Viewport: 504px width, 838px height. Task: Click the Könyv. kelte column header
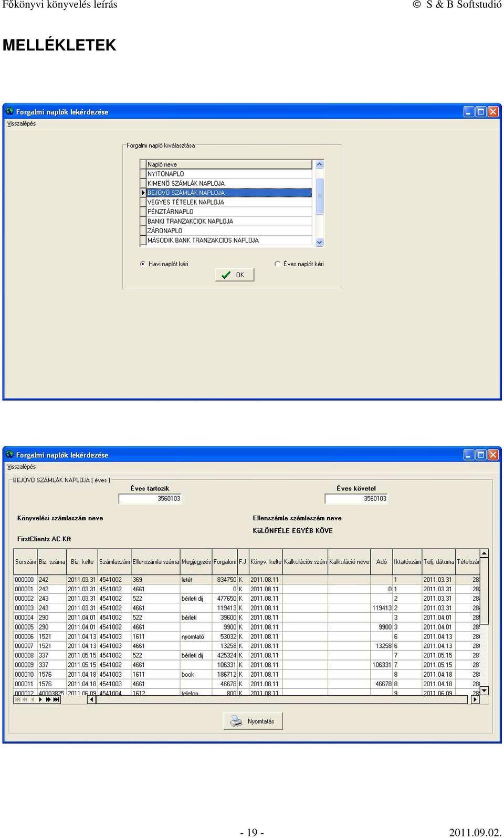pyautogui.click(x=266, y=561)
